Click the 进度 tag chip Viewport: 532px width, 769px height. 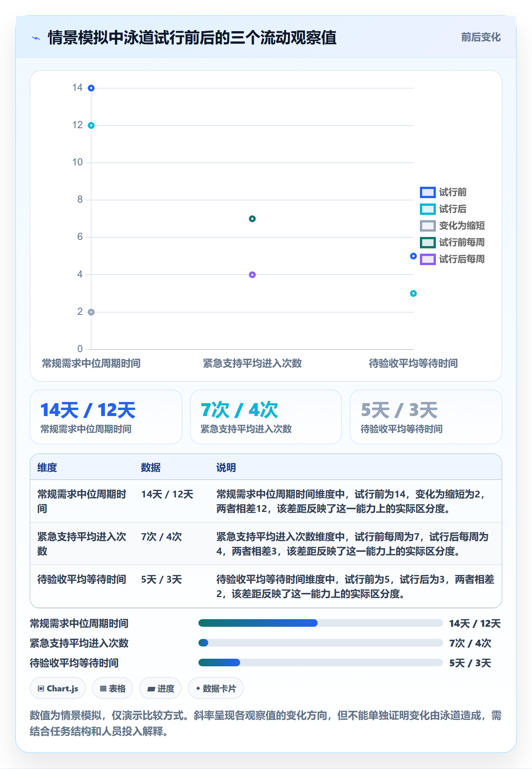pyautogui.click(x=160, y=688)
